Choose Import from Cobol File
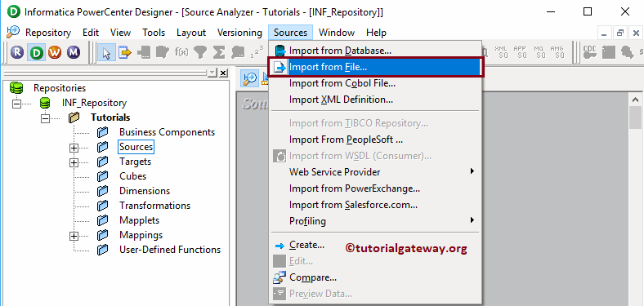644x306 pixels. point(375,83)
